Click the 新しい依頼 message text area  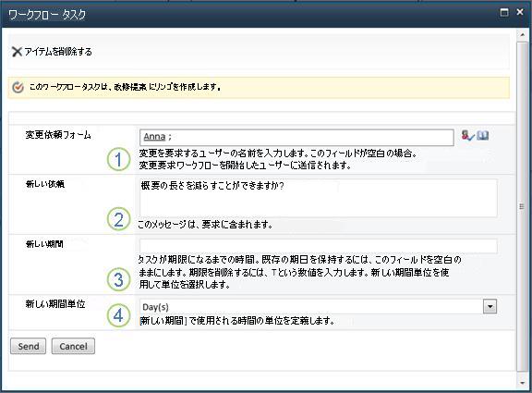click(x=319, y=199)
